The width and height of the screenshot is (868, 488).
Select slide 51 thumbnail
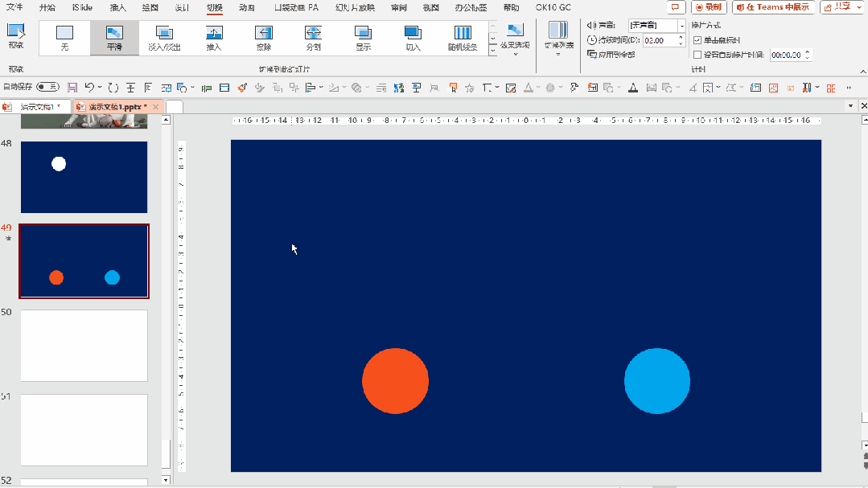click(x=84, y=430)
